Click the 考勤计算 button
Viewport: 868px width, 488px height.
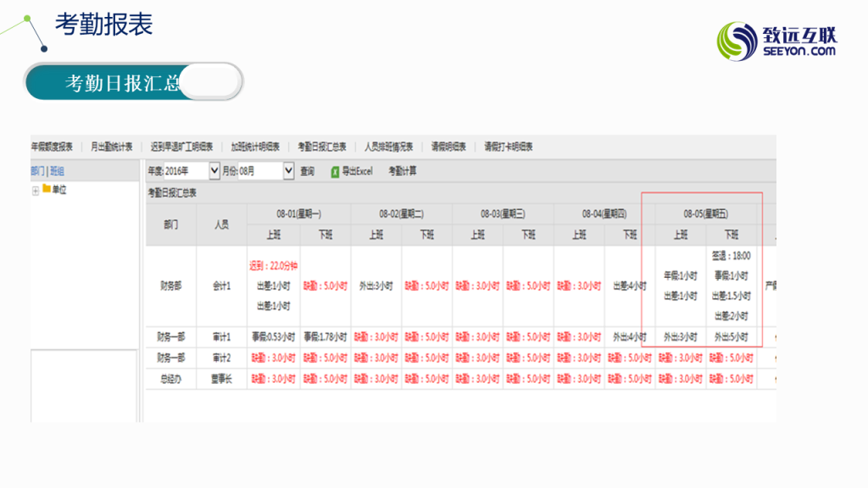(403, 171)
